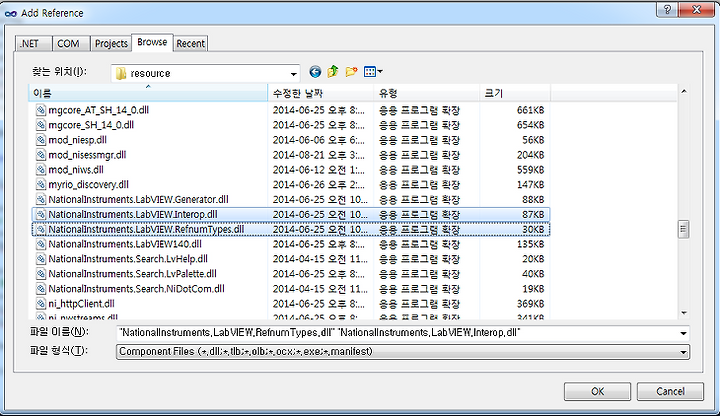
Task: Click the Search.NiDotCom.dll file icon
Action: (x=41, y=289)
